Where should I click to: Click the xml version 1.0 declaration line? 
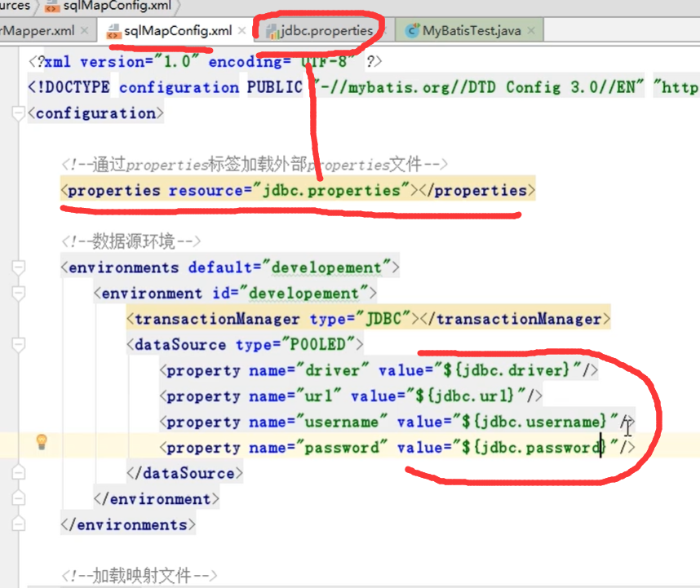click(206, 61)
